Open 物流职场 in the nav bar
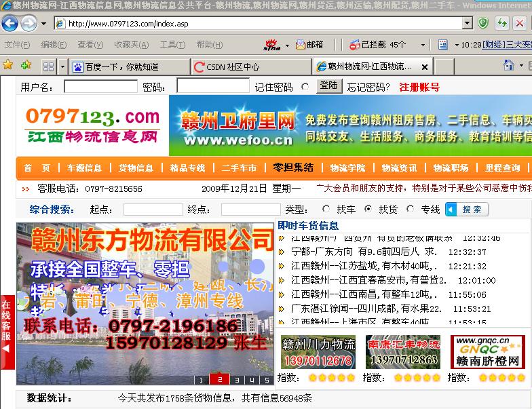Image resolution: width=532 pixels, height=409 pixels. point(451,168)
